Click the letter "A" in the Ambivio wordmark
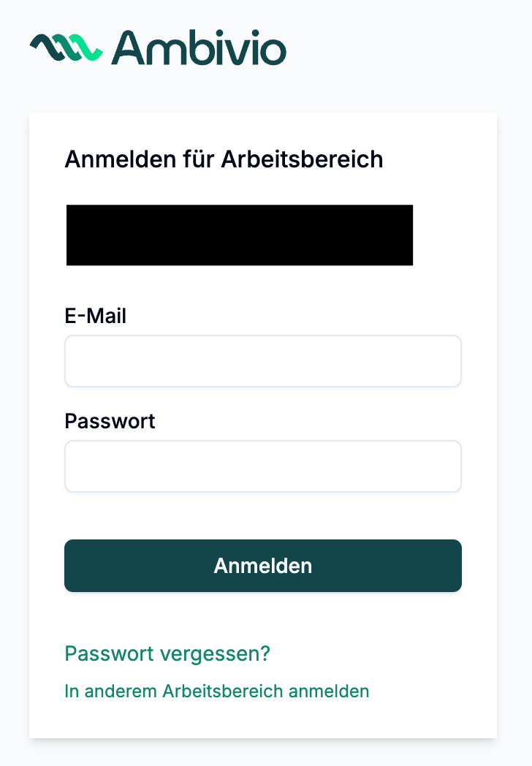 click(x=129, y=48)
